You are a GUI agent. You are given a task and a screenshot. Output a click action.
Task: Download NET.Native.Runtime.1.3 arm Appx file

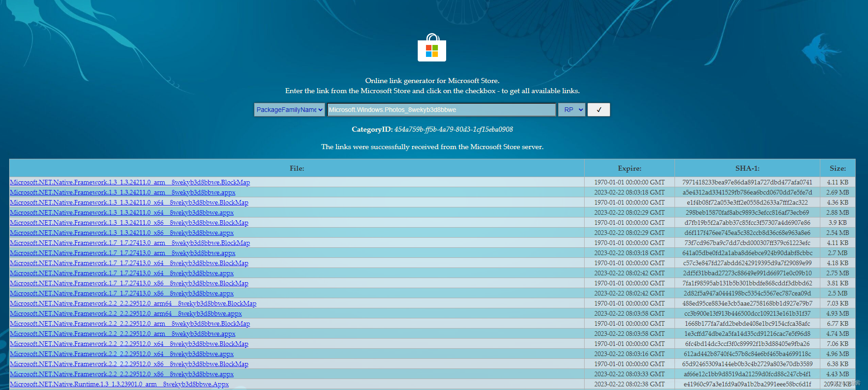119,384
